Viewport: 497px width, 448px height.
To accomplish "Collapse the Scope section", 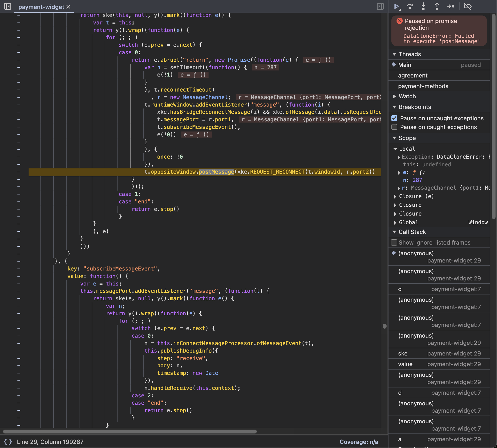I will coord(394,138).
